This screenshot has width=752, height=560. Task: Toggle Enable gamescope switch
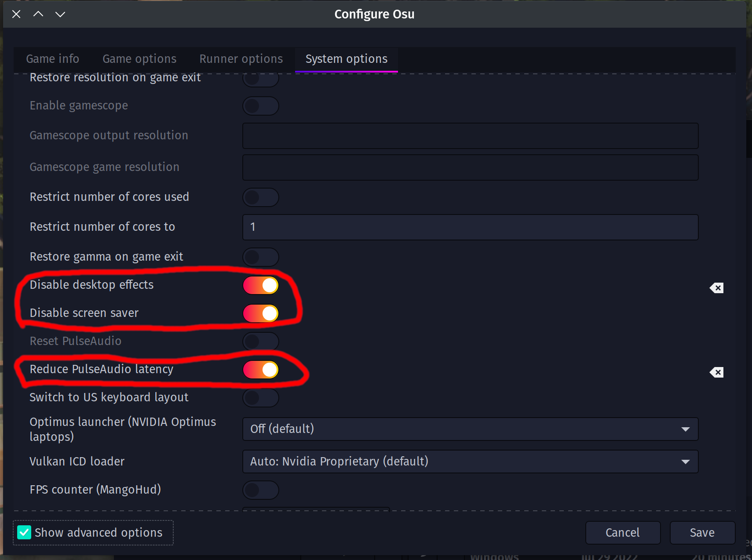(261, 106)
